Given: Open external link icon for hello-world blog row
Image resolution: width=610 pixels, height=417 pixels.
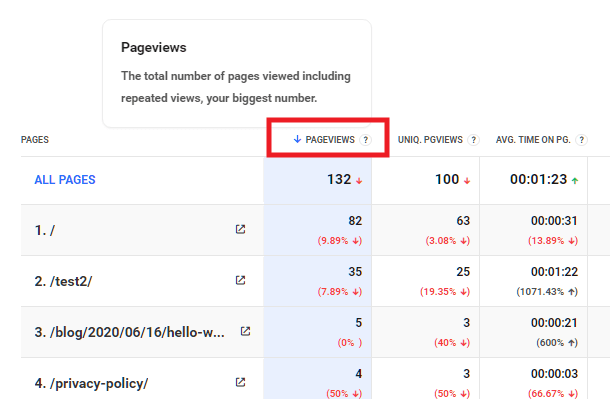Looking at the screenshot, I should coord(245,331).
